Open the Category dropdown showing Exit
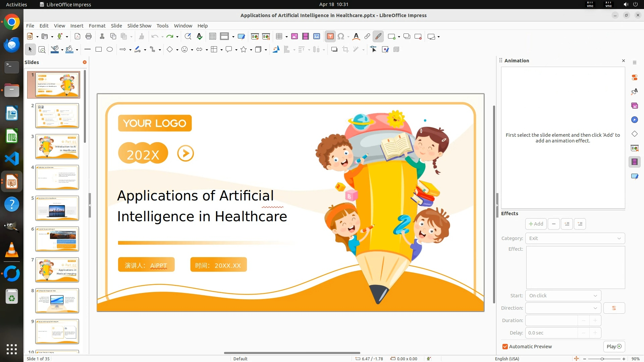This screenshot has height=362, width=644. click(x=575, y=238)
